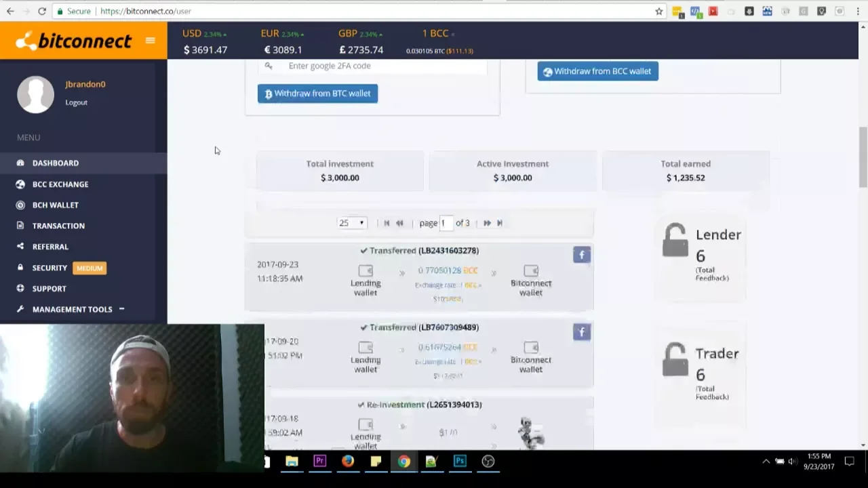
Task: Click the hamburger menu icon beside bitconnect logo
Action: 150,41
